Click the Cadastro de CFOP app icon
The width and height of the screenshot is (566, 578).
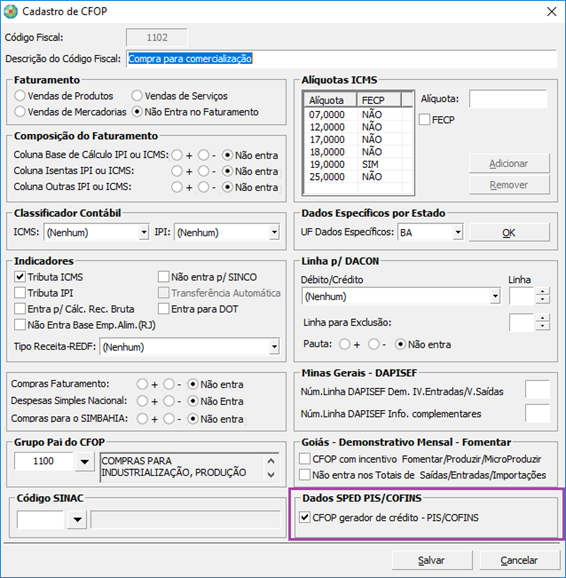click(x=11, y=11)
